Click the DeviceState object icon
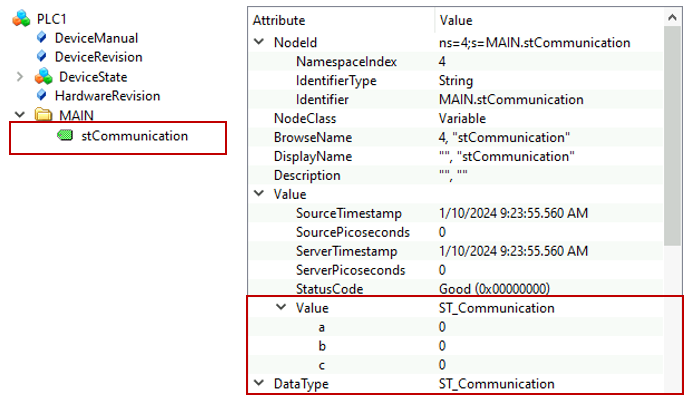This screenshot has height=399, width=688. pyautogui.click(x=43, y=76)
